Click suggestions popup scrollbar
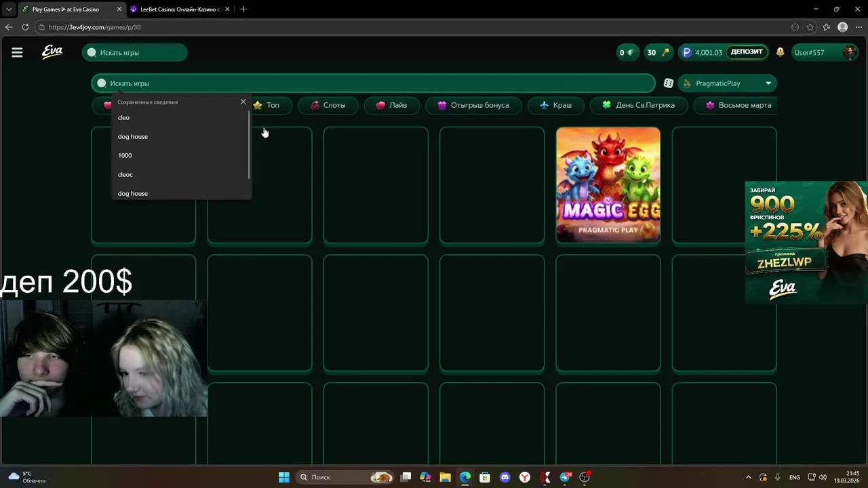Image resolution: width=868 pixels, height=488 pixels. [250, 145]
